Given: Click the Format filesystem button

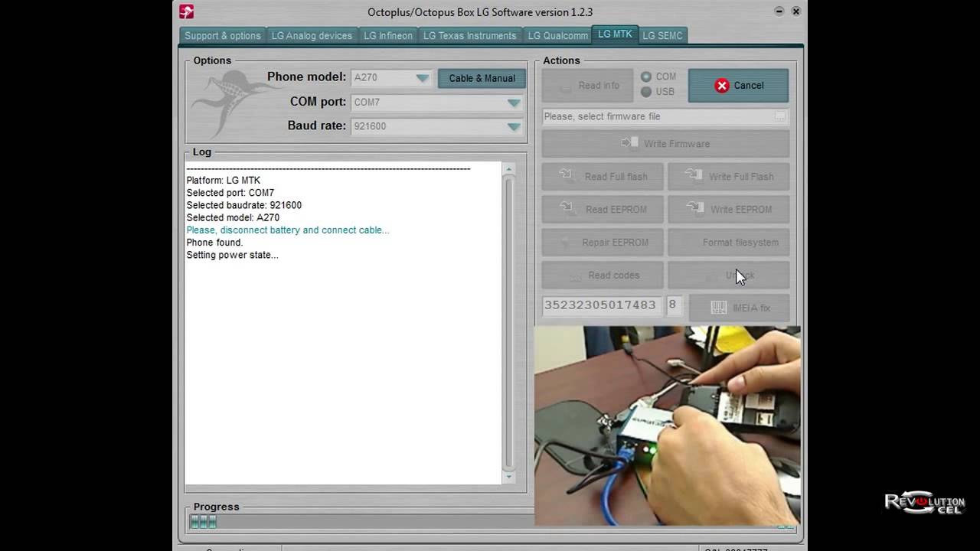Looking at the screenshot, I should pyautogui.click(x=729, y=243).
